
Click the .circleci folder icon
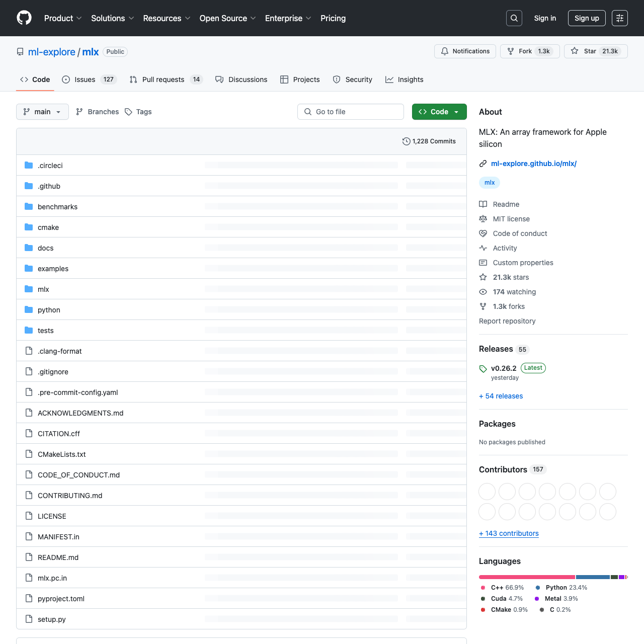coord(29,166)
